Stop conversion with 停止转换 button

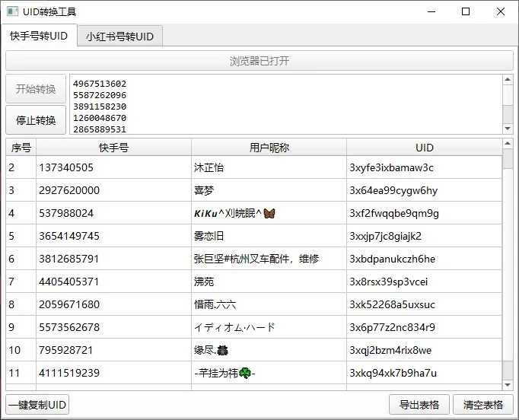[x=36, y=119]
